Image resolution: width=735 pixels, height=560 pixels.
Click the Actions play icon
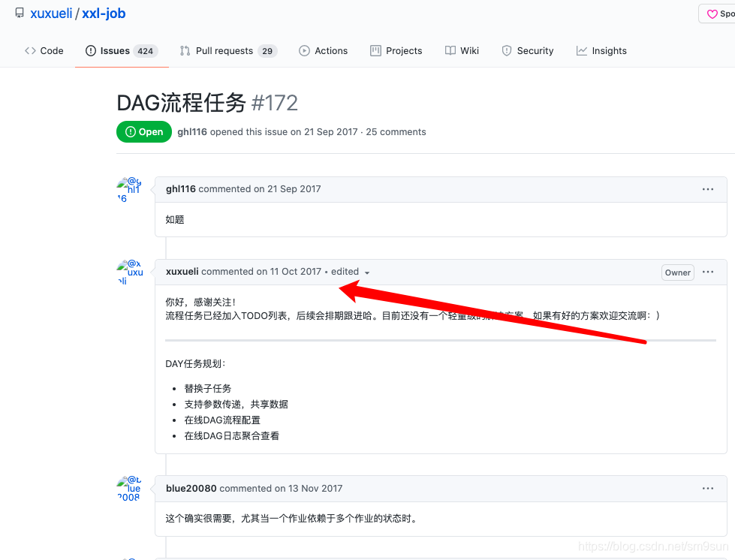click(x=304, y=50)
